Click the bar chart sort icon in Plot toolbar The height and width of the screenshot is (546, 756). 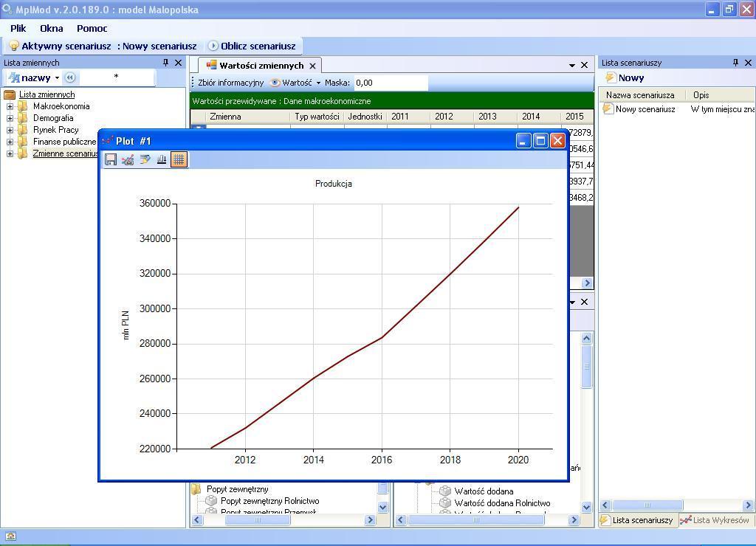point(162,159)
